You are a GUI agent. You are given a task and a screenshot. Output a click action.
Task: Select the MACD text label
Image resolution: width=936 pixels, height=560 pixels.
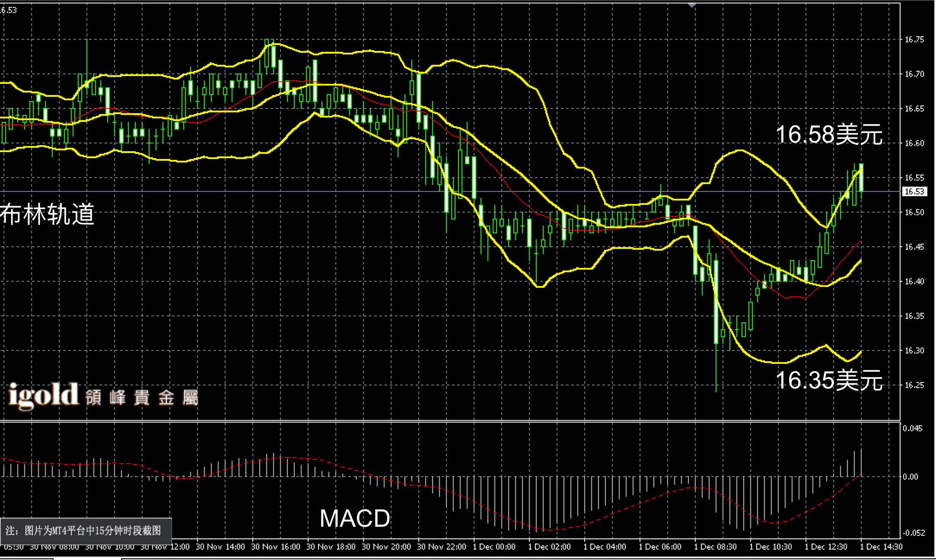point(355,519)
